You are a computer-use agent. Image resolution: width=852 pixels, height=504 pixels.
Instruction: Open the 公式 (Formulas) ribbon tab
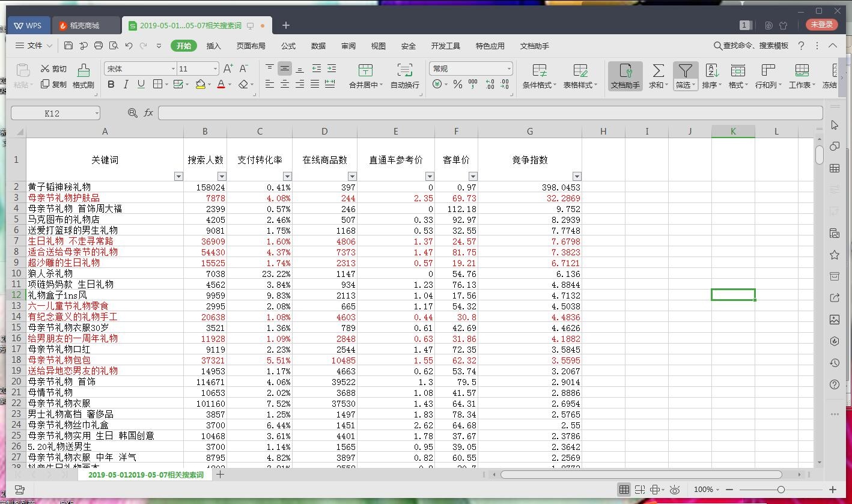click(x=288, y=46)
